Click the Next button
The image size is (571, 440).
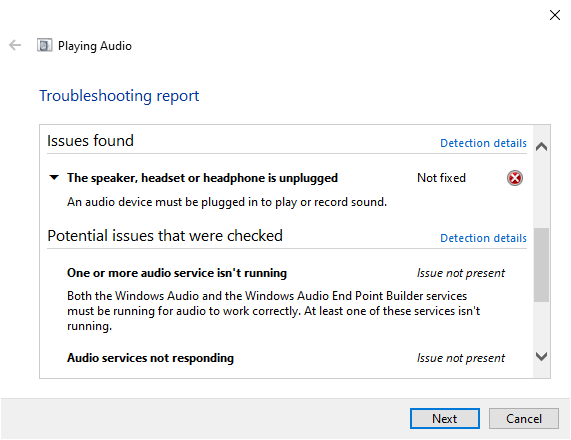click(445, 419)
